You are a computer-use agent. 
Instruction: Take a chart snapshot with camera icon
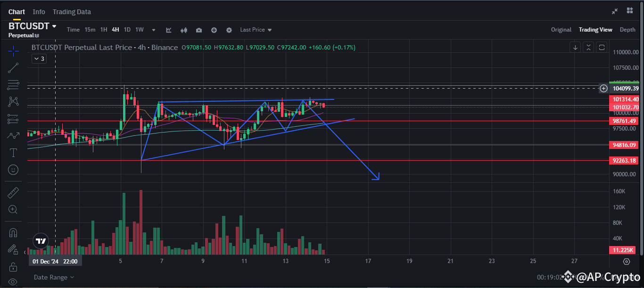(x=199, y=30)
